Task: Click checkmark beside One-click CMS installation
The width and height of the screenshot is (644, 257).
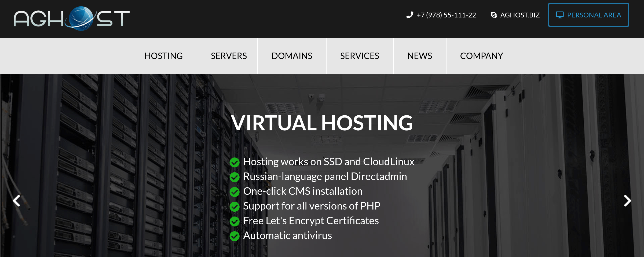Action: pos(235,192)
